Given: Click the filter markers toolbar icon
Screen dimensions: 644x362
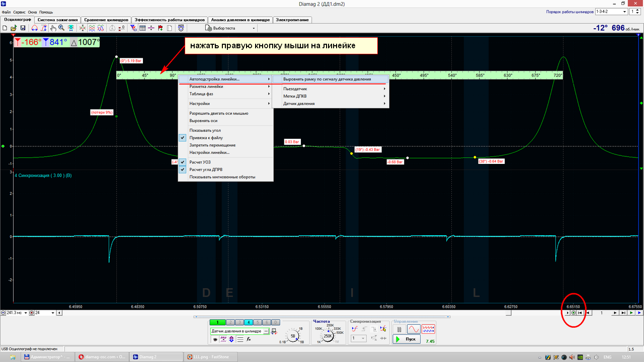Looking at the screenshot, I should click(134, 28).
